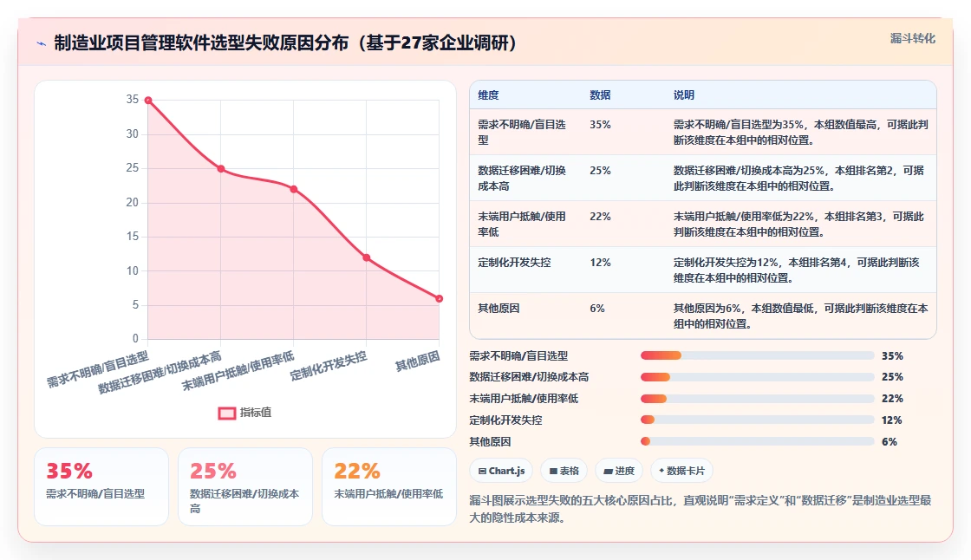Click the Chart.js chip
The width and height of the screenshot is (971, 560).
(501, 471)
